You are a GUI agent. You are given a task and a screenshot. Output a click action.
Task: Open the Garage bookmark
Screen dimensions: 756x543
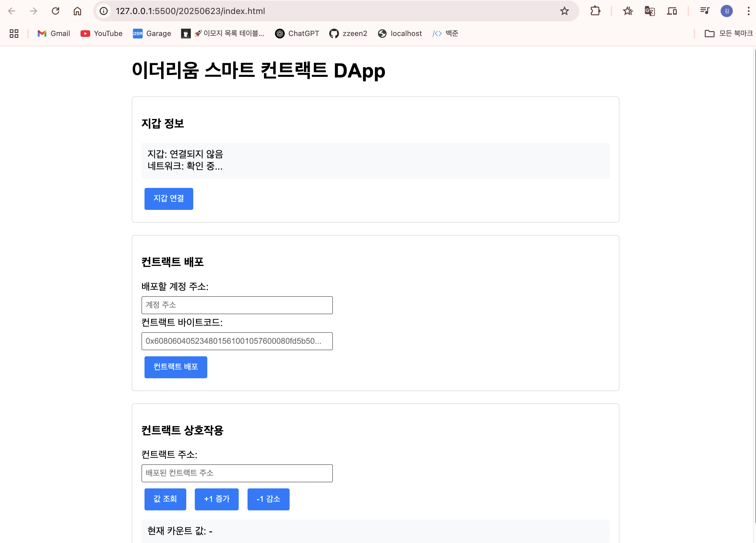pyautogui.click(x=152, y=33)
